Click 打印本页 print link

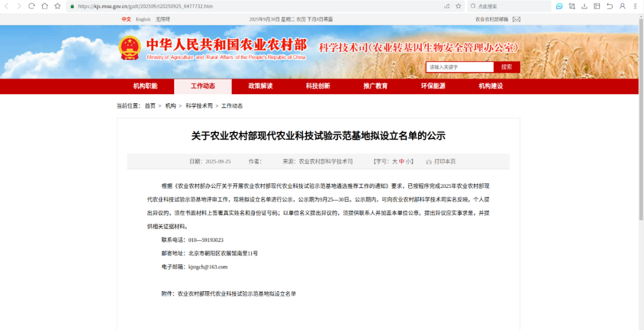tap(445, 162)
